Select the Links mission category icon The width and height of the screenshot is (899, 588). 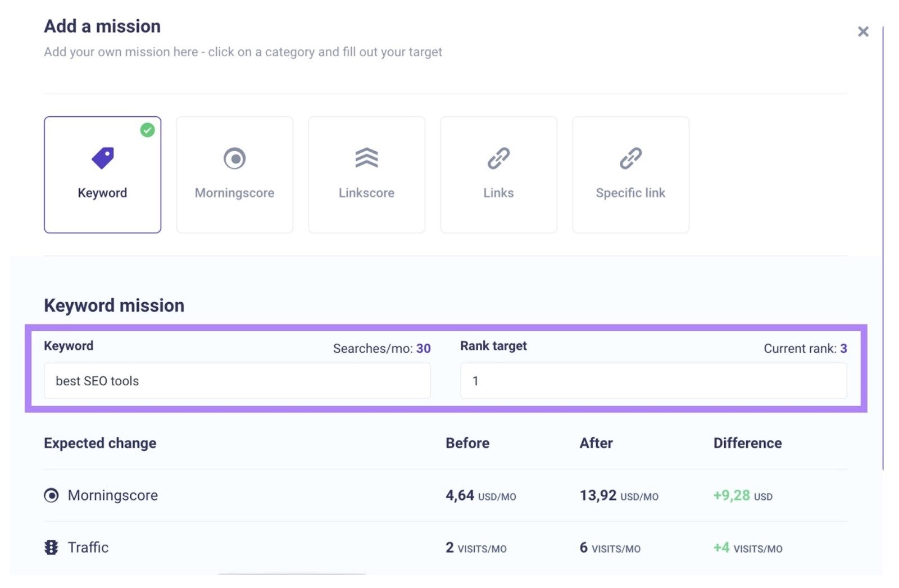pyautogui.click(x=498, y=157)
